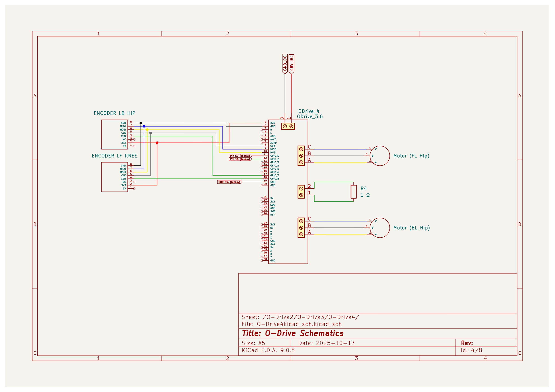This screenshot has height=392, width=555.
Task: Click the ODrive_4 reference text
Action: click(x=309, y=111)
